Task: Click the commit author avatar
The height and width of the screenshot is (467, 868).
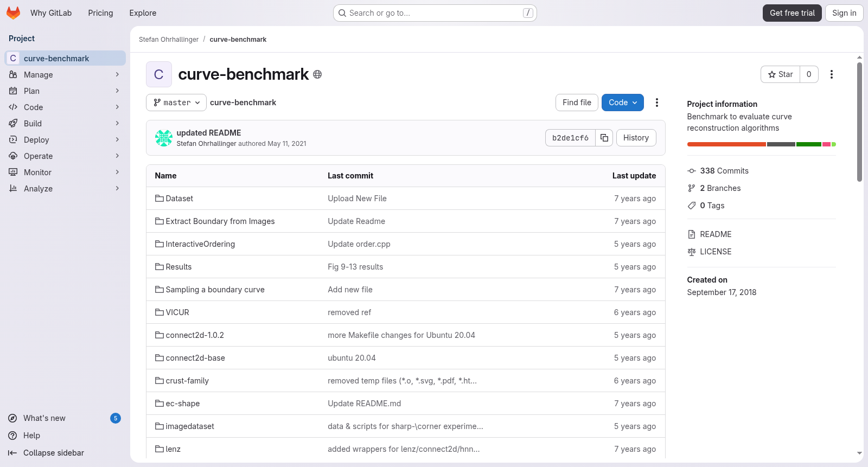Action: tap(164, 138)
